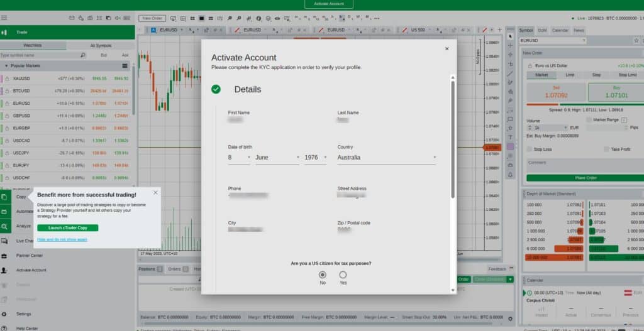
Task: Open the Country Australia dropdown
Action: (x=387, y=158)
